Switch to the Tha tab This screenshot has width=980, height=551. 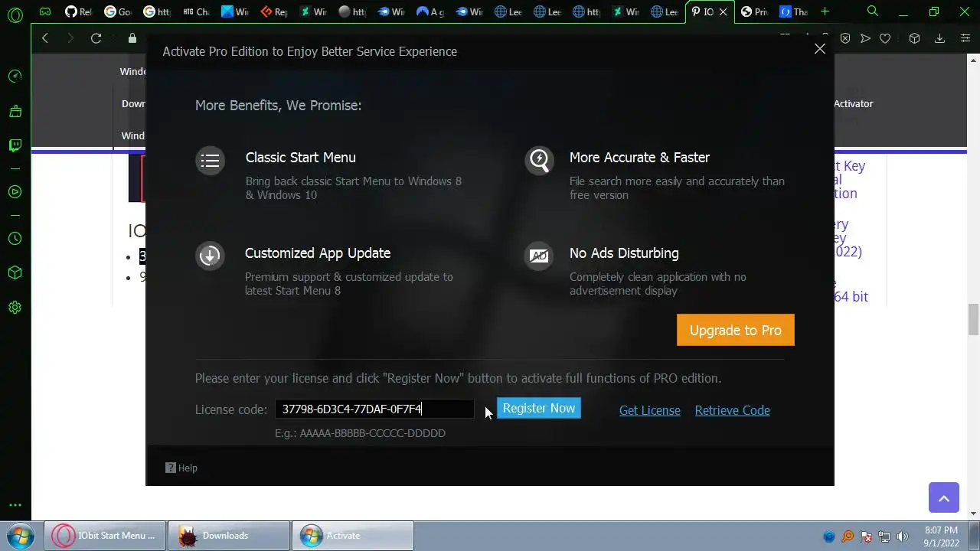pyautogui.click(x=793, y=11)
